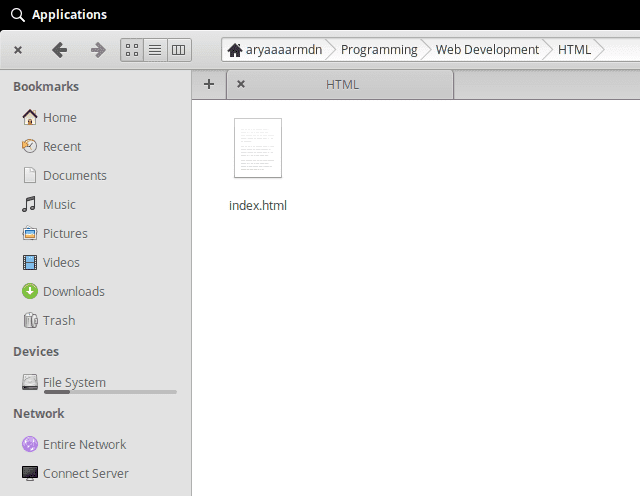Open Home in the Bookmarks sidebar
Screen dimensions: 640x496
[59, 117]
